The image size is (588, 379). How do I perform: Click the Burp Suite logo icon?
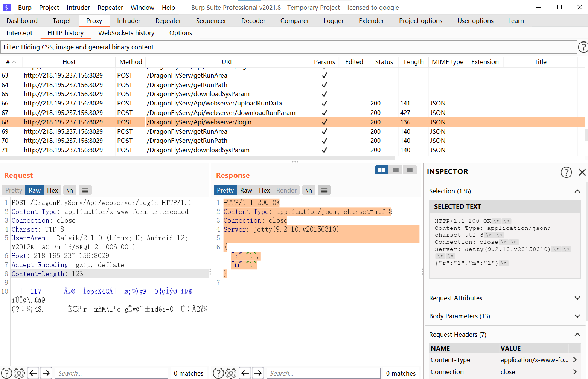(x=7, y=8)
